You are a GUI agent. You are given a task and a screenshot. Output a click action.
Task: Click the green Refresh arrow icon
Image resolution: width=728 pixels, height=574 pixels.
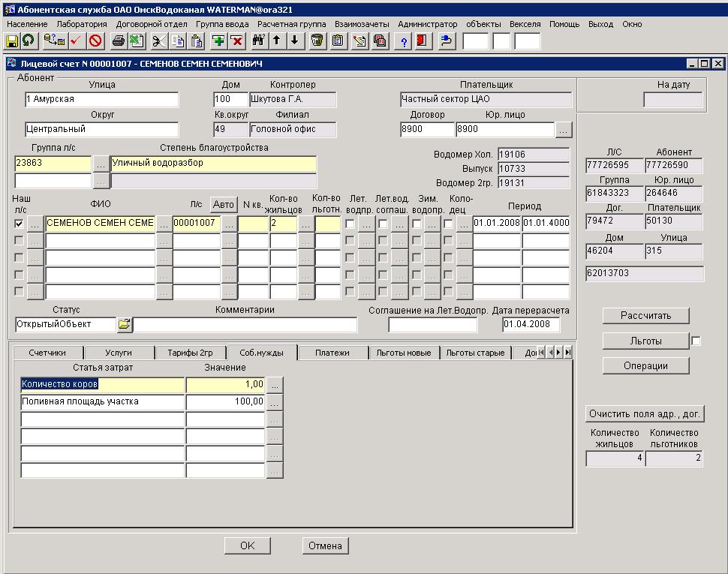(x=29, y=41)
